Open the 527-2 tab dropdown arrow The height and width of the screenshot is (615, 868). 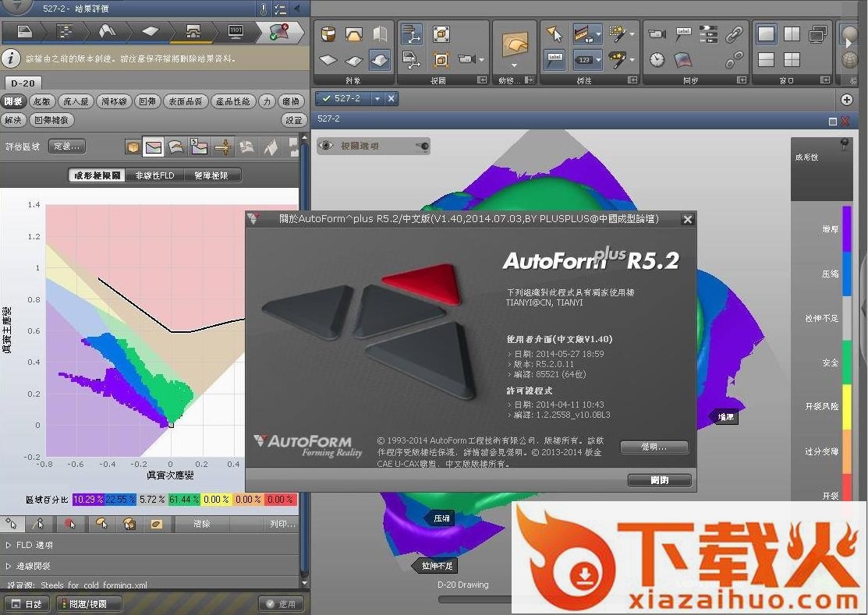coord(377,98)
